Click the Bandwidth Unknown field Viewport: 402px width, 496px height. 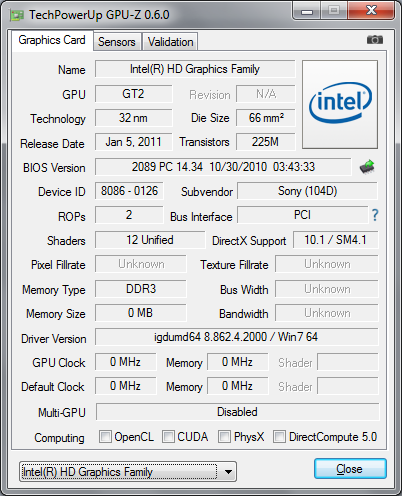[327, 313]
